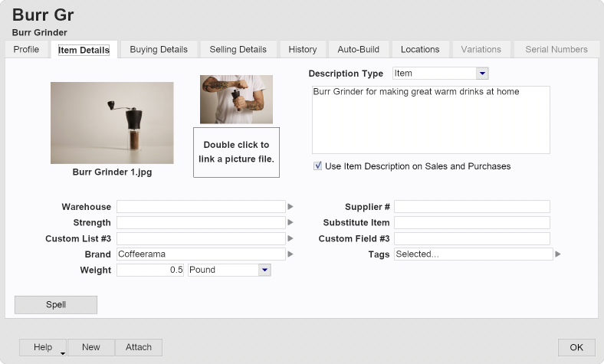Open the Brand list arrow
Image resolution: width=604 pixels, height=364 pixels.
pos(291,254)
